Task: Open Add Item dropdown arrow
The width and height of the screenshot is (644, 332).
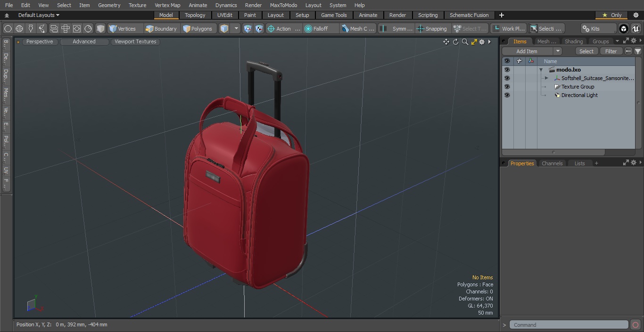Action: point(558,51)
